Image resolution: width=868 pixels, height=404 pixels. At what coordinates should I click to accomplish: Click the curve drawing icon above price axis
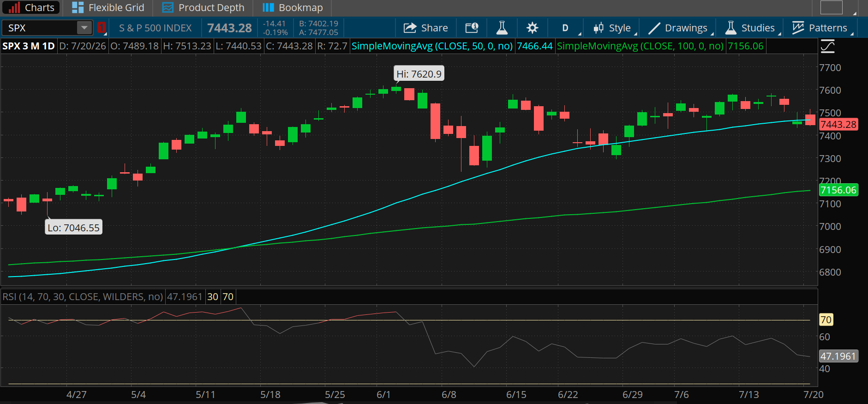(827, 46)
